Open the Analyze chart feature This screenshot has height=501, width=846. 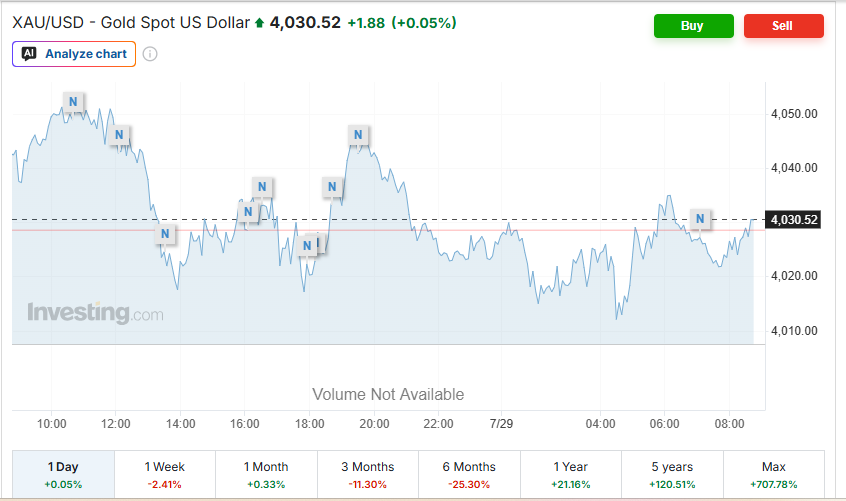(x=74, y=54)
